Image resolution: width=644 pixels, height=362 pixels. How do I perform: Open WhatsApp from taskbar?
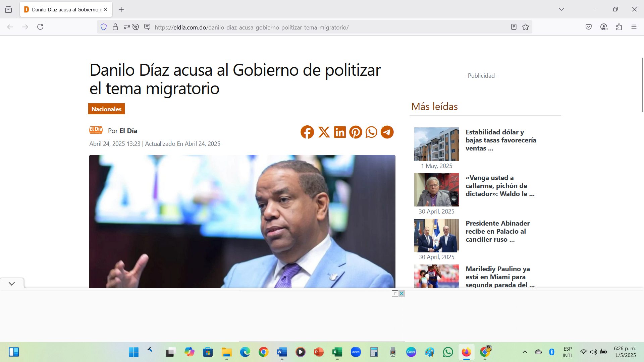point(448,352)
